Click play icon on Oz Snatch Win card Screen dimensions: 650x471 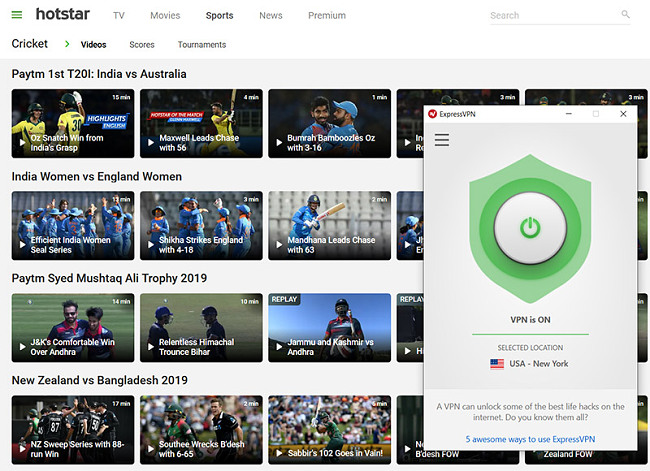[22, 143]
